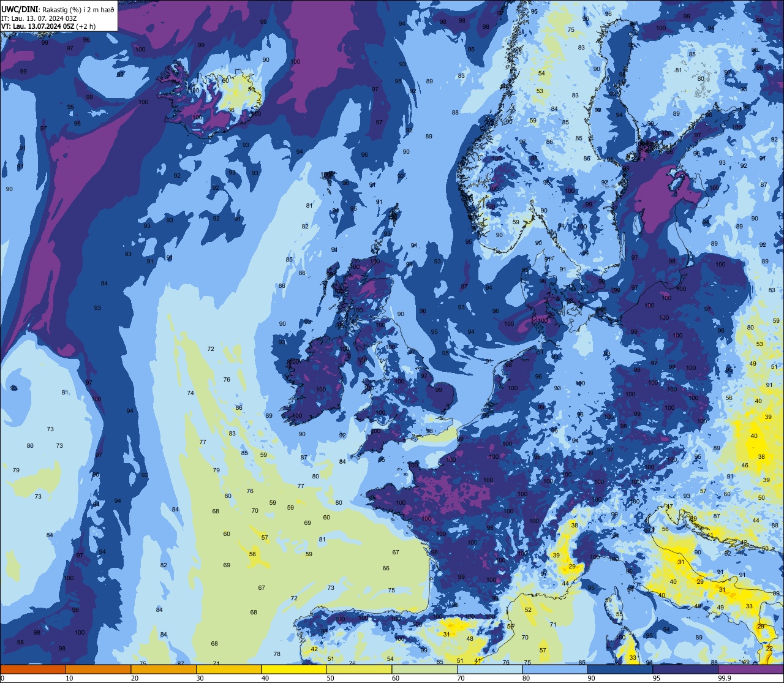Click the 60–70 light green legend segment
Image resolution: width=784 pixels, height=683 pixels.
point(424,669)
